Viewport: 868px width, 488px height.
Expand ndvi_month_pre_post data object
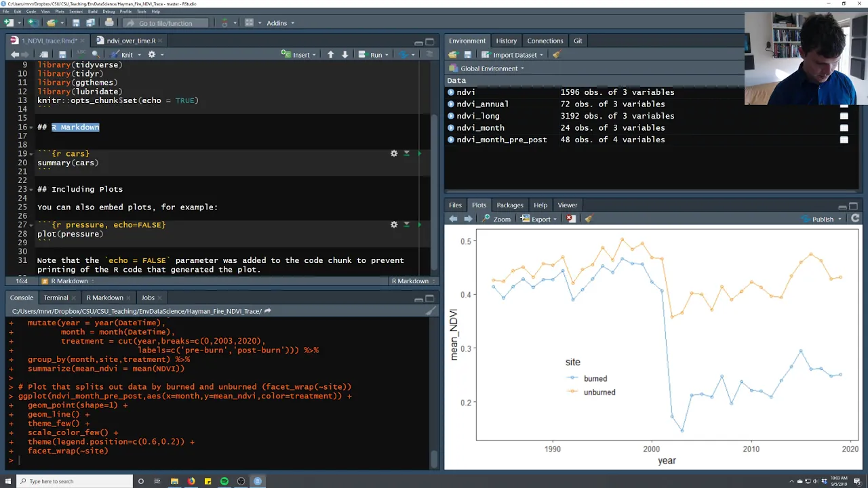point(451,140)
